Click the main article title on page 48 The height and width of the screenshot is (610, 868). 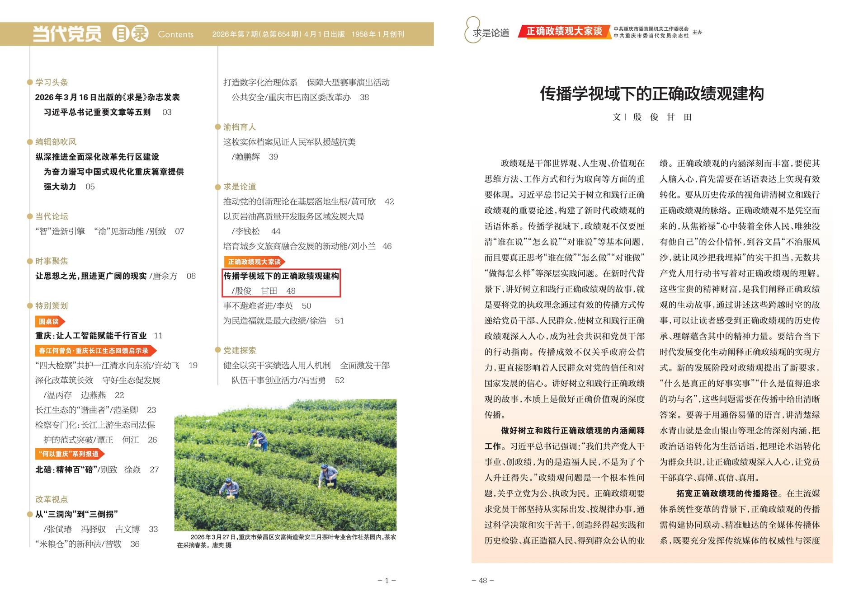pos(651,94)
